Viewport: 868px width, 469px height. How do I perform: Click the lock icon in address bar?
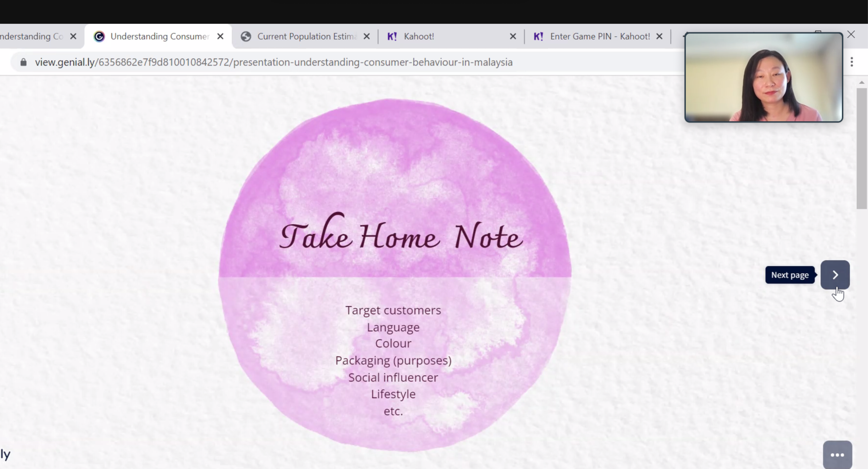tap(23, 62)
